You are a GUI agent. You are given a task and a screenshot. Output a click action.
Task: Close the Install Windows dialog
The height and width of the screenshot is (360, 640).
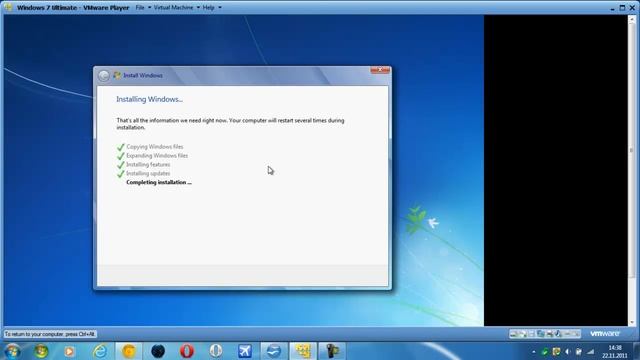[x=380, y=70]
